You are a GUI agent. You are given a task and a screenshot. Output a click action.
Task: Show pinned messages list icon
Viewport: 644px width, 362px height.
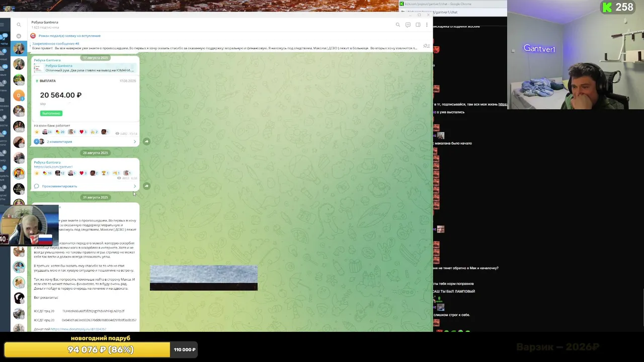click(426, 46)
